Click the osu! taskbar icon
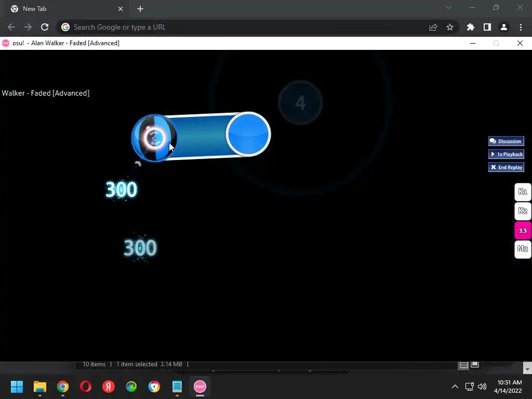 click(x=200, y=387)
